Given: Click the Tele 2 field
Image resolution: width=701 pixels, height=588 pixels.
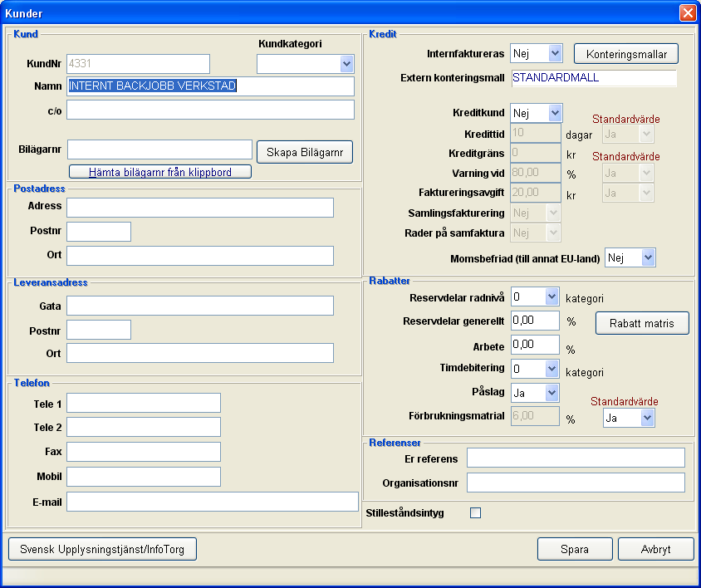Looking at the screenshot, I should click(144, 427).
